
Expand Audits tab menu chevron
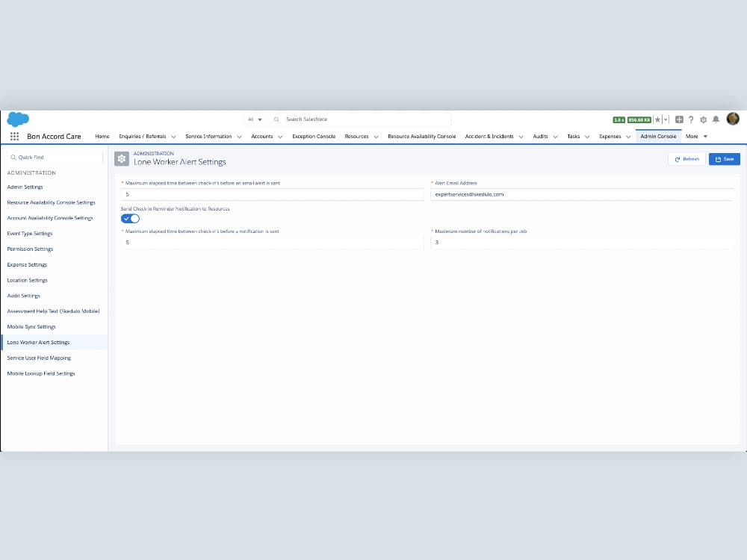555,137
